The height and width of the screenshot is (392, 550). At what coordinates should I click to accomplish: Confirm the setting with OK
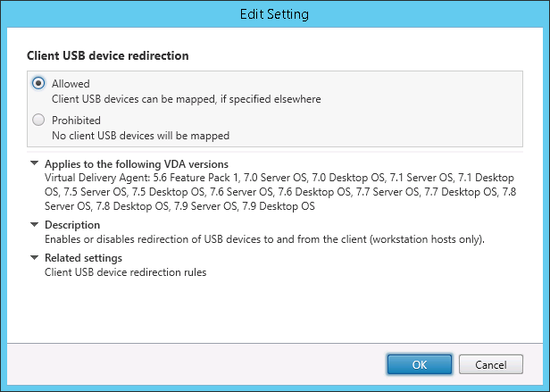419,364
